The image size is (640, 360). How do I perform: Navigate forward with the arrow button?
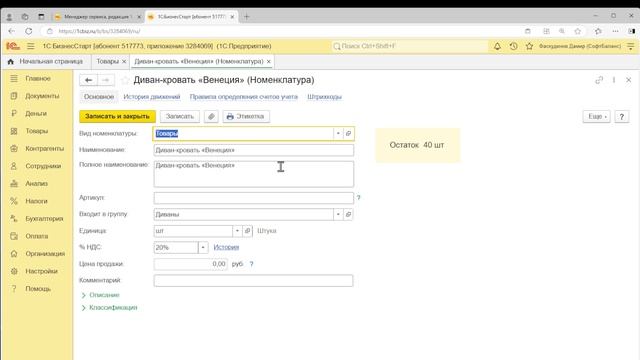click(x=106, y=80)
